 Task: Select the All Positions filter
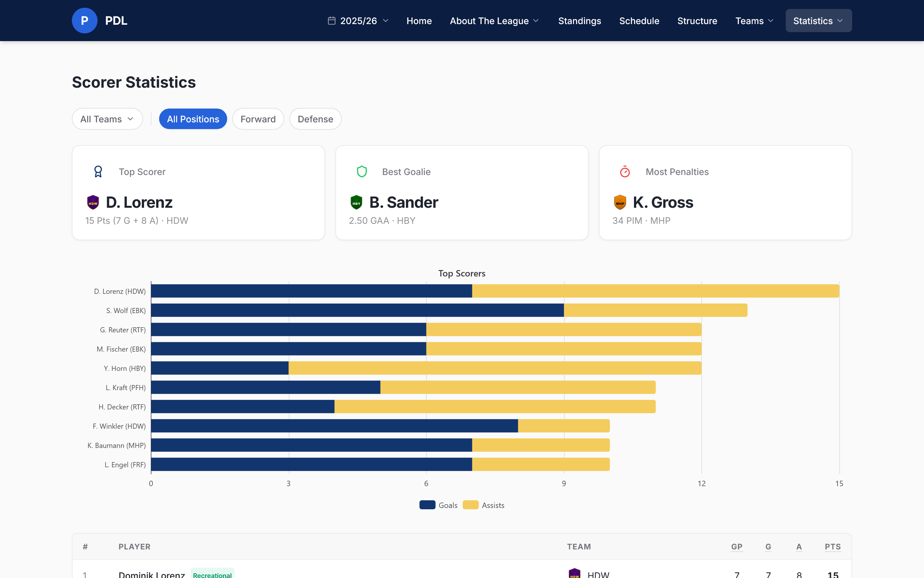193,119
